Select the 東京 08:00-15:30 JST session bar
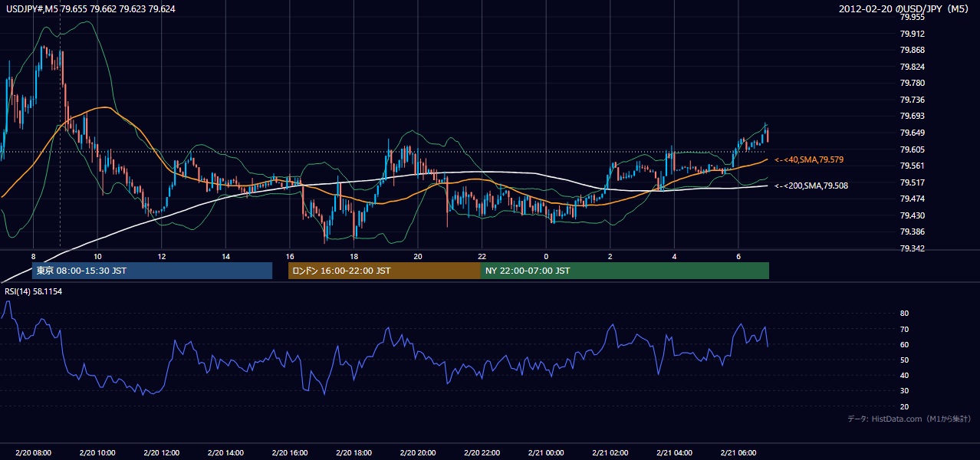980x460 pixels. tap(152, 271)
